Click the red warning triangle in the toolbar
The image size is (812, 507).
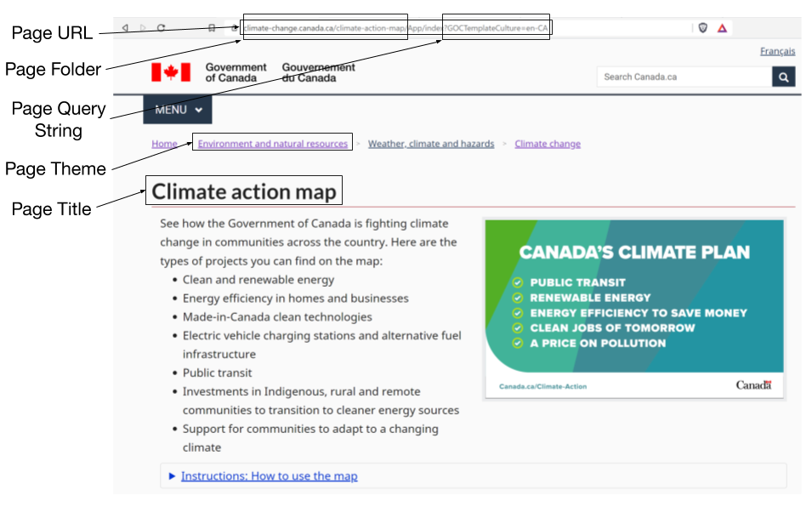722,27
